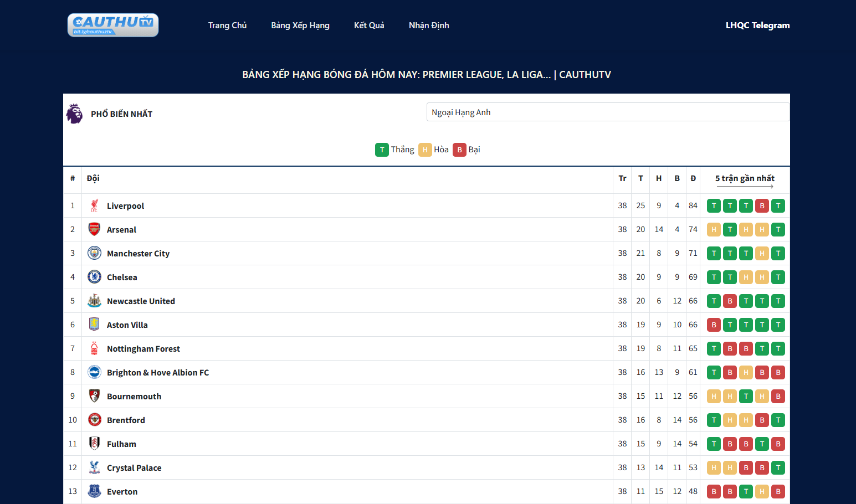Click the Brighton & Hove Albion crest
Viewport: 856px width, 504px height.
click(94, 372)
